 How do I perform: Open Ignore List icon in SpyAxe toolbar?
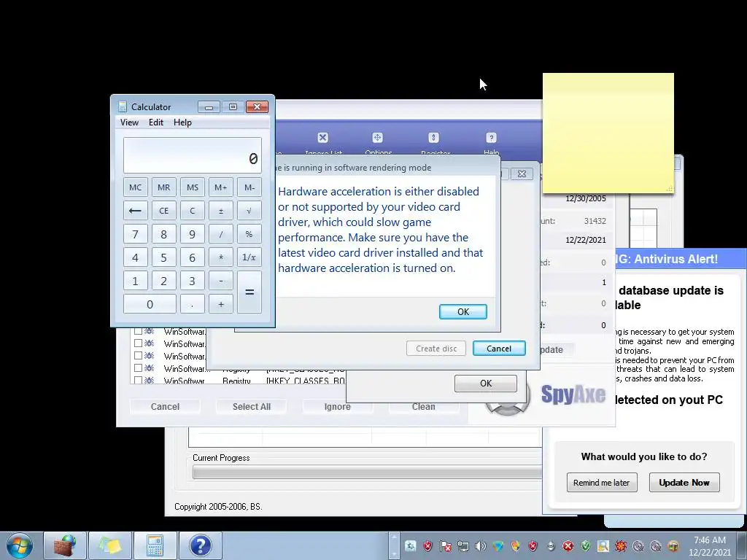322,138
